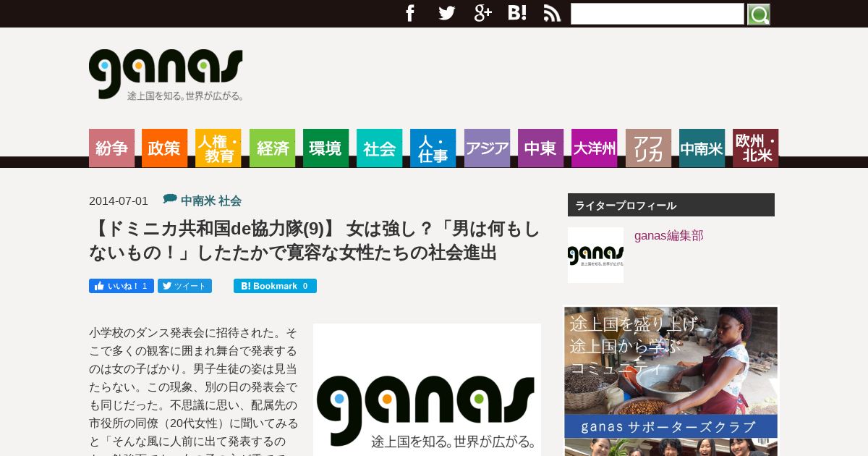This screenshot has width=868, height=456.
Task: Open the 大洋州 category tab
Action: [x=594, y=148]
